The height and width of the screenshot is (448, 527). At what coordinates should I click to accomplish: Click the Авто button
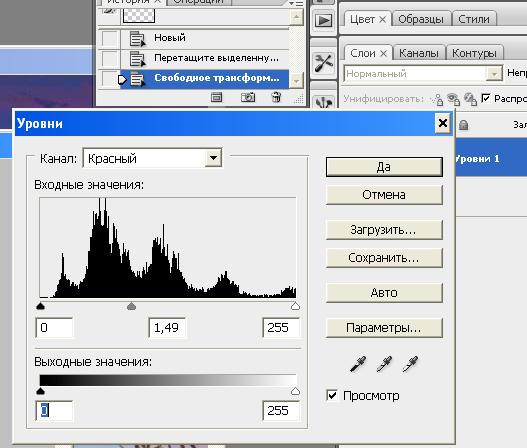tap(384, 293)
